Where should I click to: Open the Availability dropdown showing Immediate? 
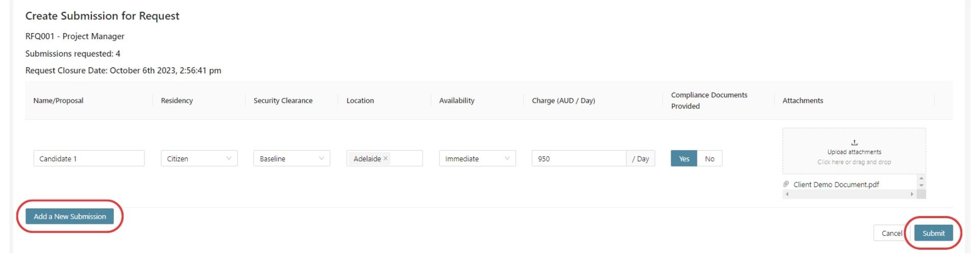pos(477,158)
